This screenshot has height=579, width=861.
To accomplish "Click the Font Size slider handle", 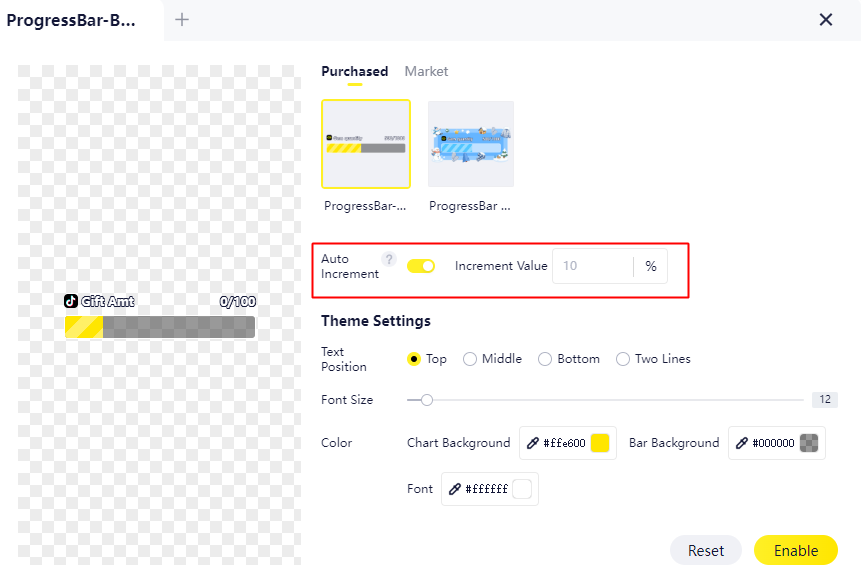I will point(427,400).
